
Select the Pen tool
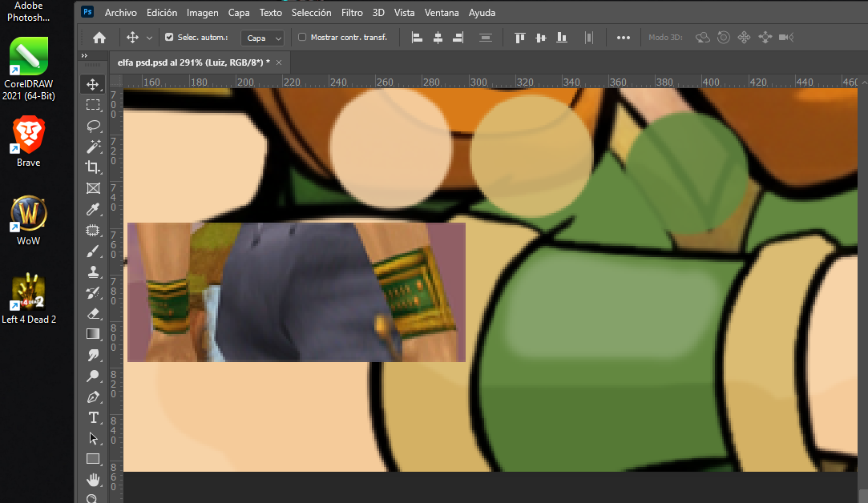(x=93, y=397)
